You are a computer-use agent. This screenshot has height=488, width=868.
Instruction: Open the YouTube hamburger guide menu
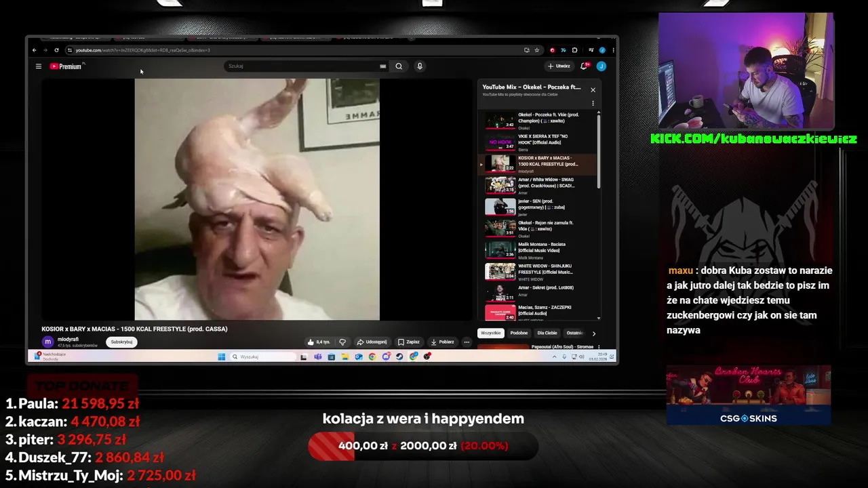[39, 66]
